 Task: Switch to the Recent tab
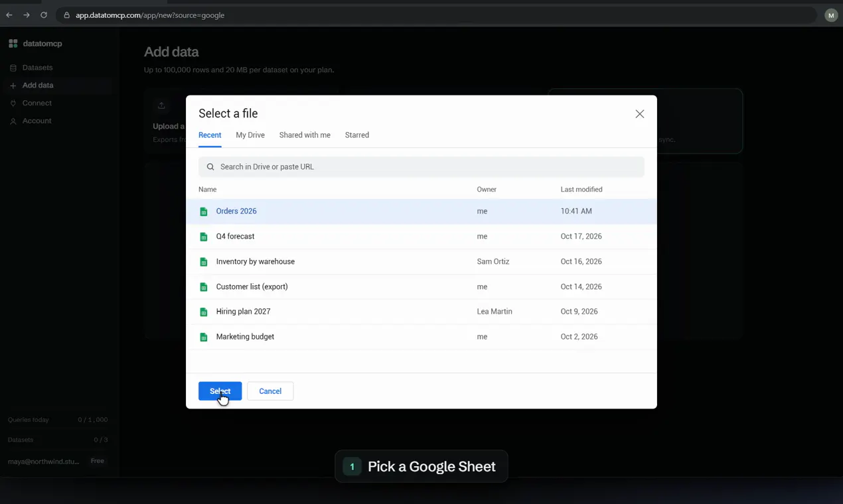(x=210, y=135)
